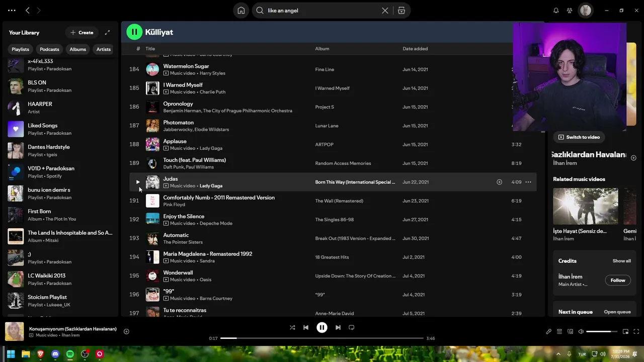Select the Wonderwall track row
The image size is (644, 362).
[x=333, y=276]
